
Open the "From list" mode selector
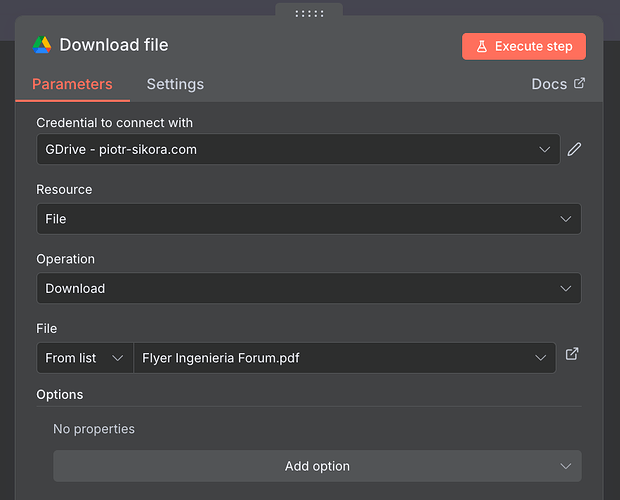click(x=84, y=358)
